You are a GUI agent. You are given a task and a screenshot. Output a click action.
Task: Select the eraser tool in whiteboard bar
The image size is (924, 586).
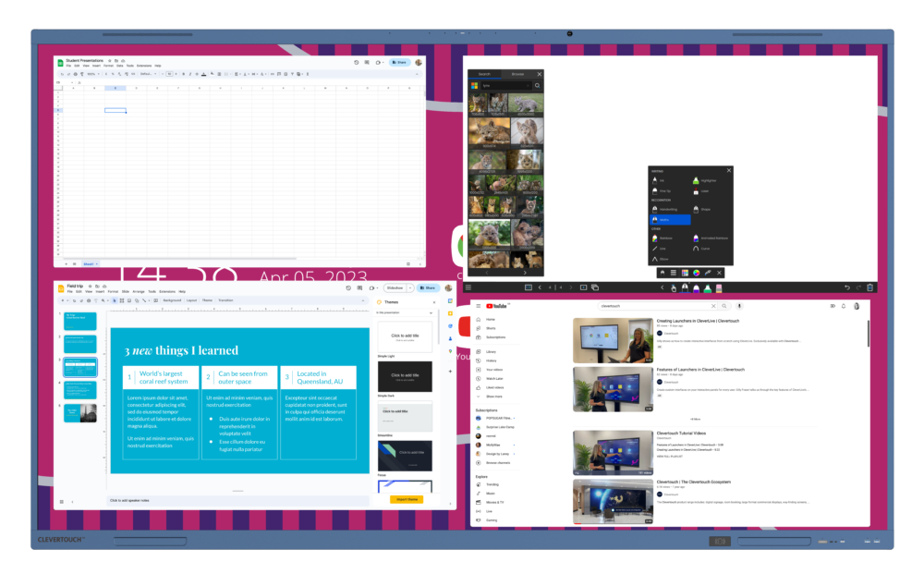pyautogui.click(x=719, y=287)
